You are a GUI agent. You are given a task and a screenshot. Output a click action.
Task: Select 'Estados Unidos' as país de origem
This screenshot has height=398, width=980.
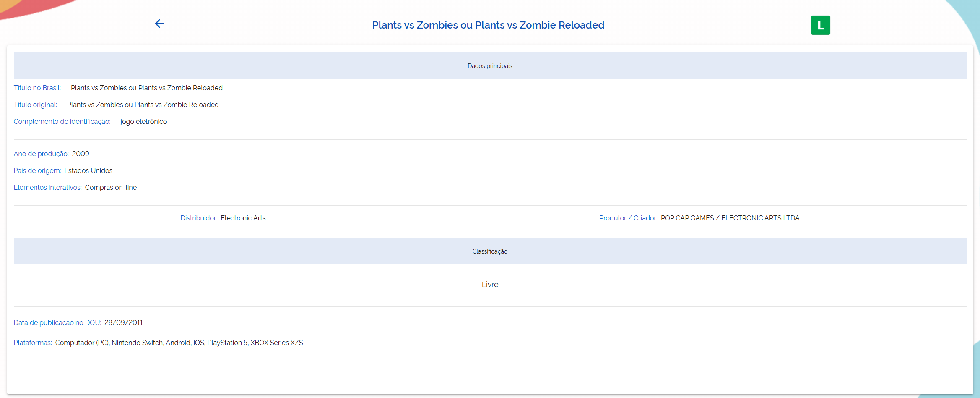88,170
